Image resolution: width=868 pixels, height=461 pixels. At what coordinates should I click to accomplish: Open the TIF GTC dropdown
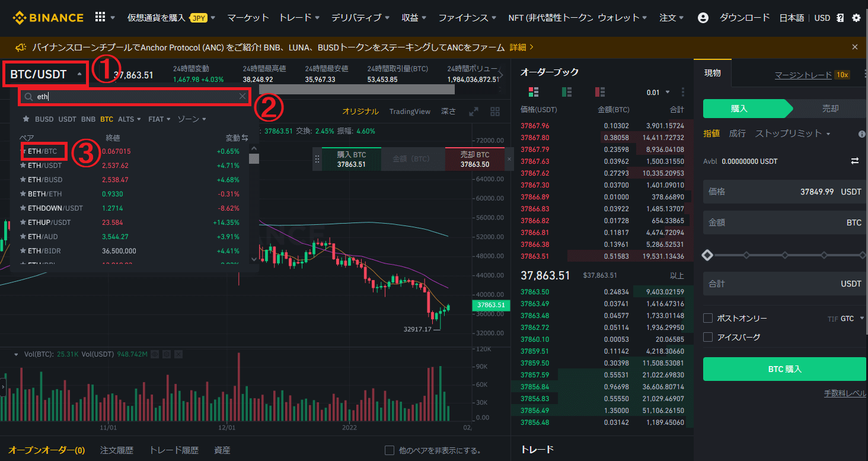846,319
